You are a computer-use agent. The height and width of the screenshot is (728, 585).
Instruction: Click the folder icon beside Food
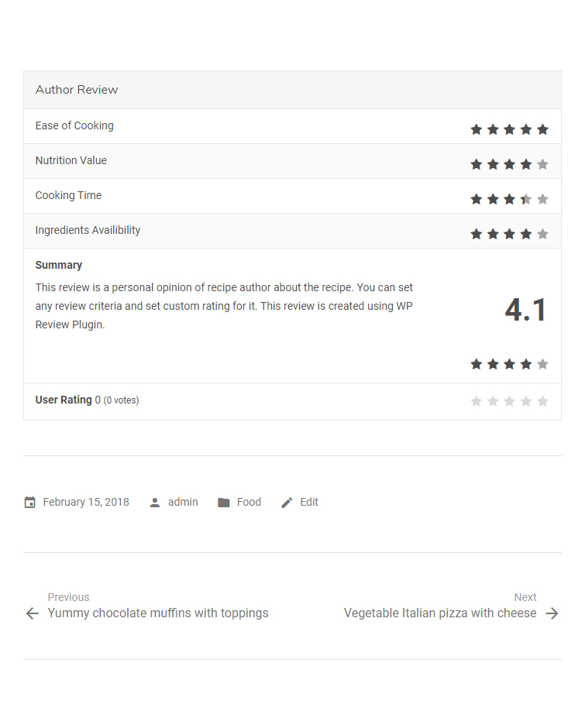(x=223, y=503)
